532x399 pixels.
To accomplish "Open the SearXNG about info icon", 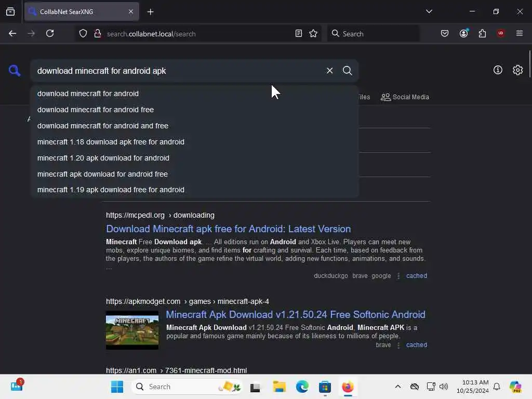I will pyautogui.click(x=498, y=70).
